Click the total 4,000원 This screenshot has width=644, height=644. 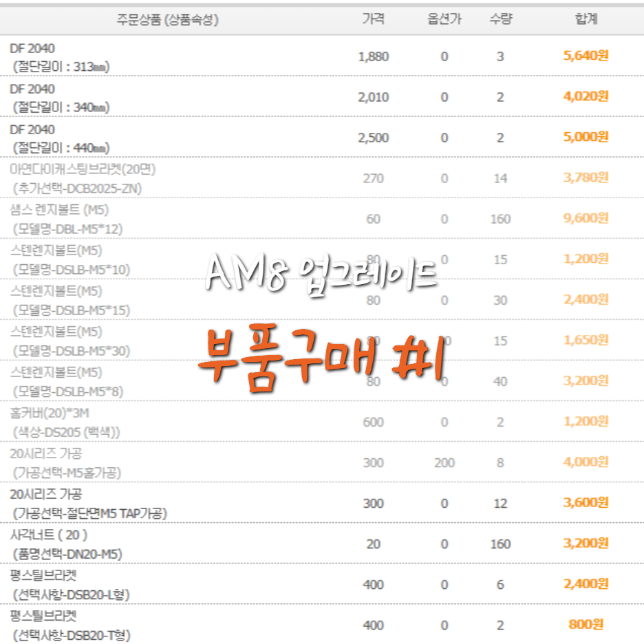point(586,462)
